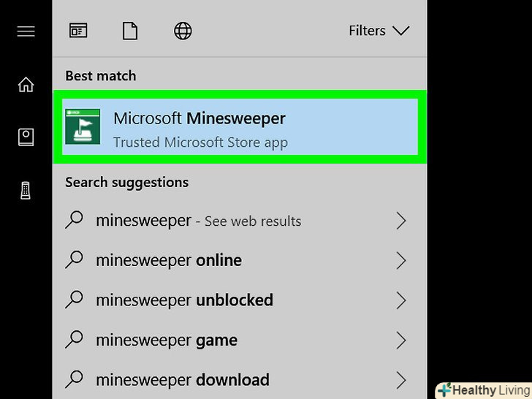Filter results by Web globe icon
The image size is (532, 399).
coord(183,31)
